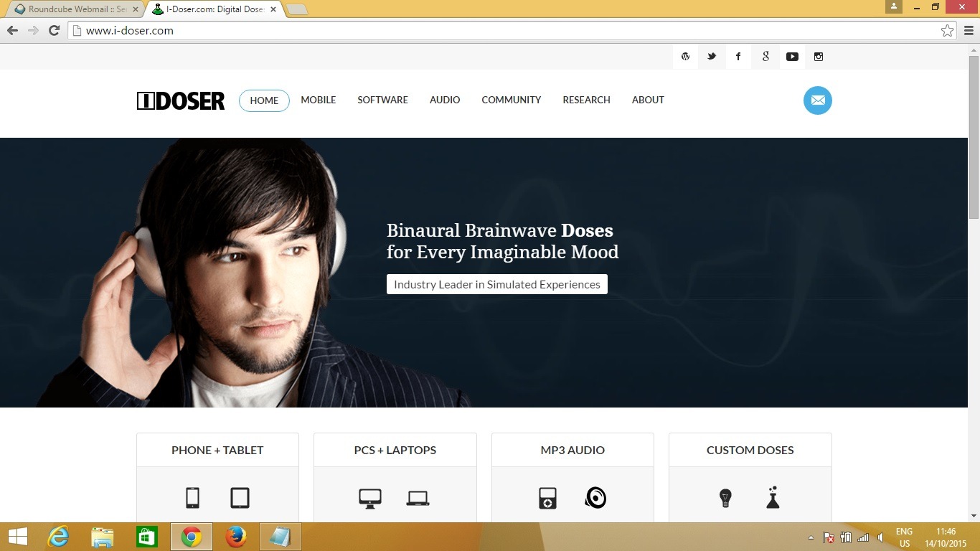The height and width of the screenshot is (551, 980).
Task: Launch Firefox from the Windows taskbar
Action: 236,537
